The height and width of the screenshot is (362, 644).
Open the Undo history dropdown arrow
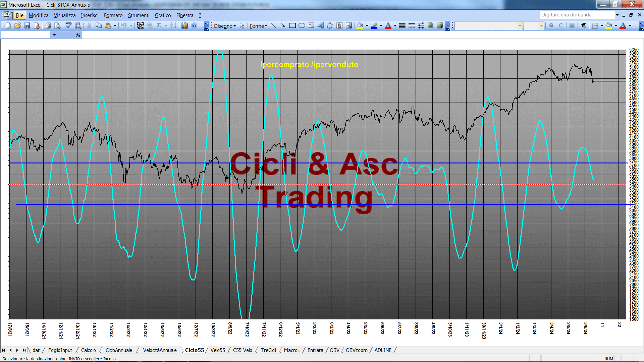tap(131, 25)
